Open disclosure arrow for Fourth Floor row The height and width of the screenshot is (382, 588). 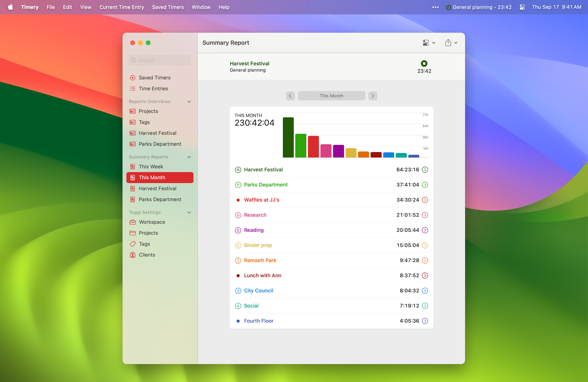pos(425,321)
